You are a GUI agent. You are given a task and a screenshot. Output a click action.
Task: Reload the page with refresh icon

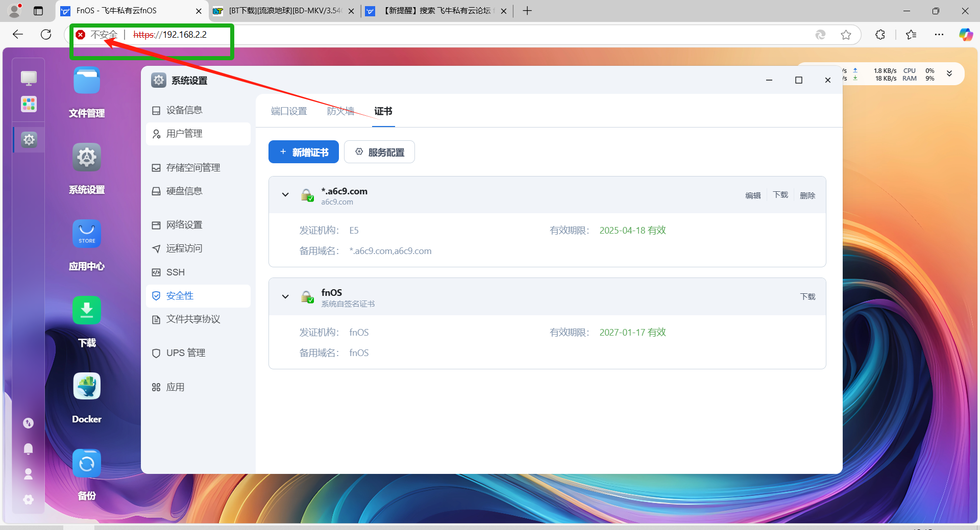46,34
